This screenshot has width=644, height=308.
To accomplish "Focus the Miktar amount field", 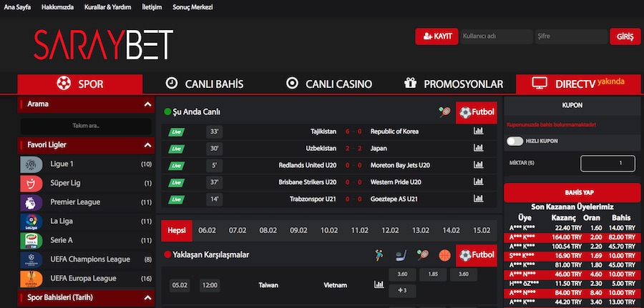I will (608, 163).
